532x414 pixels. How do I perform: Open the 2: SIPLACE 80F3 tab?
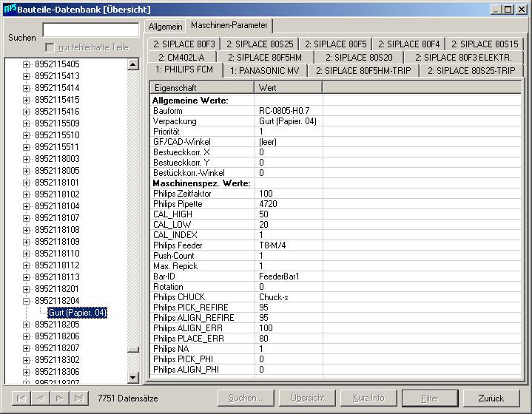(x=184, y=44)
